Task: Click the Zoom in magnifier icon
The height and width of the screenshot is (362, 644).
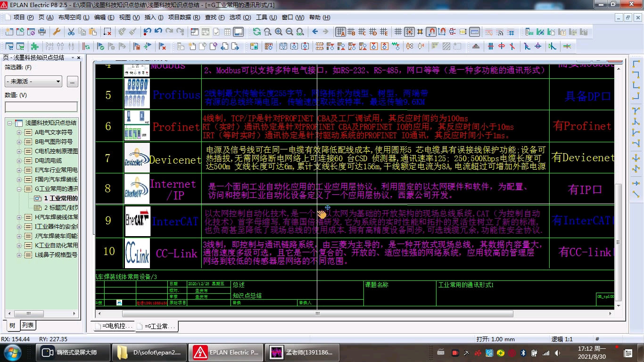Action: point(278,32)
